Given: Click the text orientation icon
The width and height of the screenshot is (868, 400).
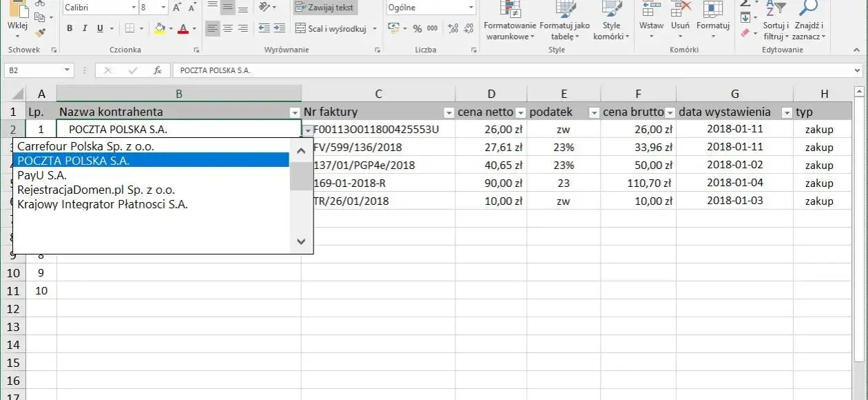Looking at the screenshot, I should 266,7.
